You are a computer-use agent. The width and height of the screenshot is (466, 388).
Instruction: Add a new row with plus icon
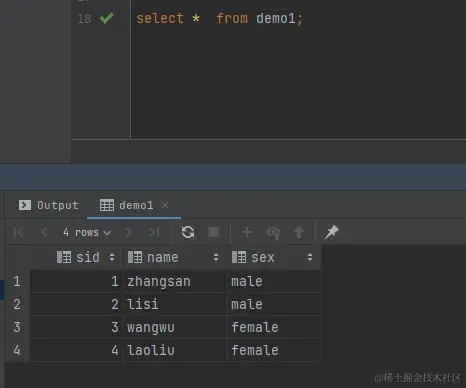pos(247,232)
